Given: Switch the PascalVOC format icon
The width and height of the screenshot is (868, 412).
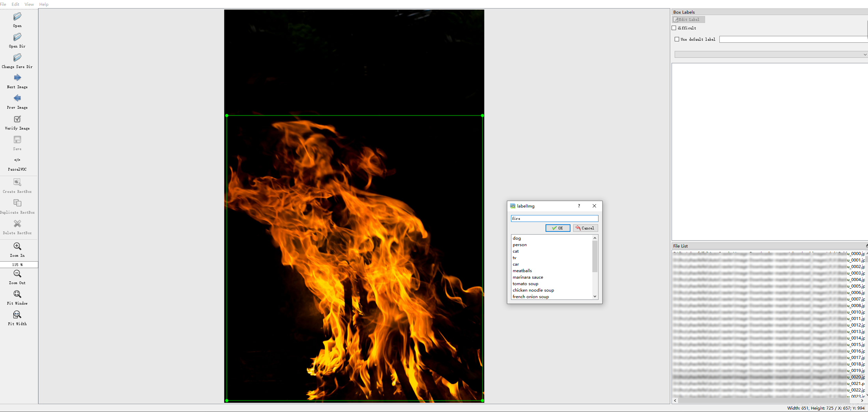Looking at the screenshot, I should pos(17,160).
